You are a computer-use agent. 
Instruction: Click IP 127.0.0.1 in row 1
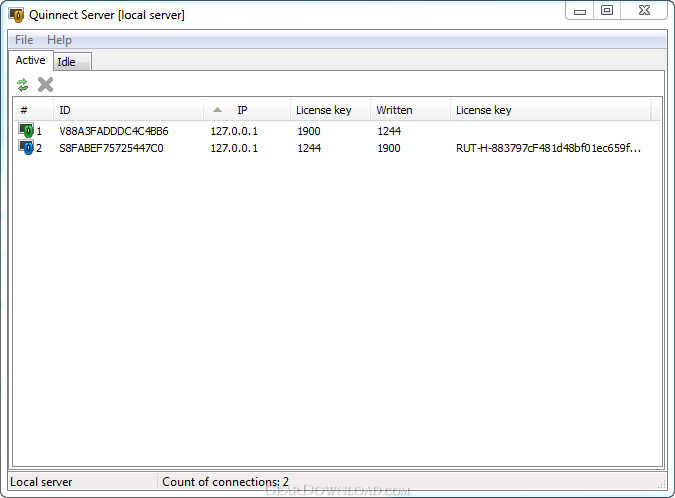click(234, 131)
